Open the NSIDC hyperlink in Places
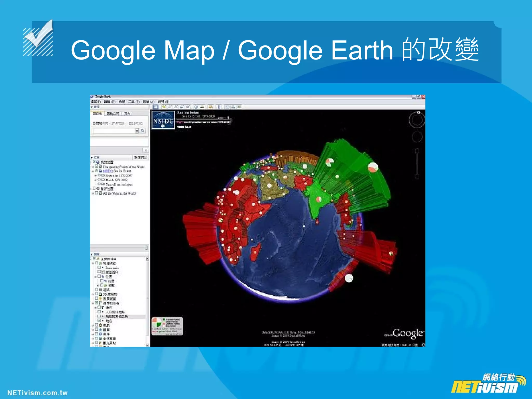The height and width of the screenshot is (399, 532). coord(108,171)
